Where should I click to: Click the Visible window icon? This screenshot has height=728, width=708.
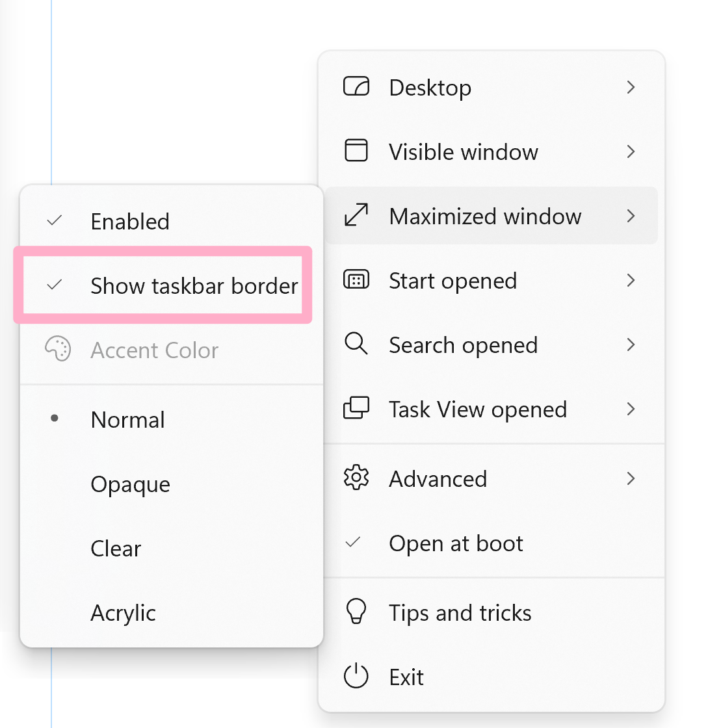coord(357,151)
